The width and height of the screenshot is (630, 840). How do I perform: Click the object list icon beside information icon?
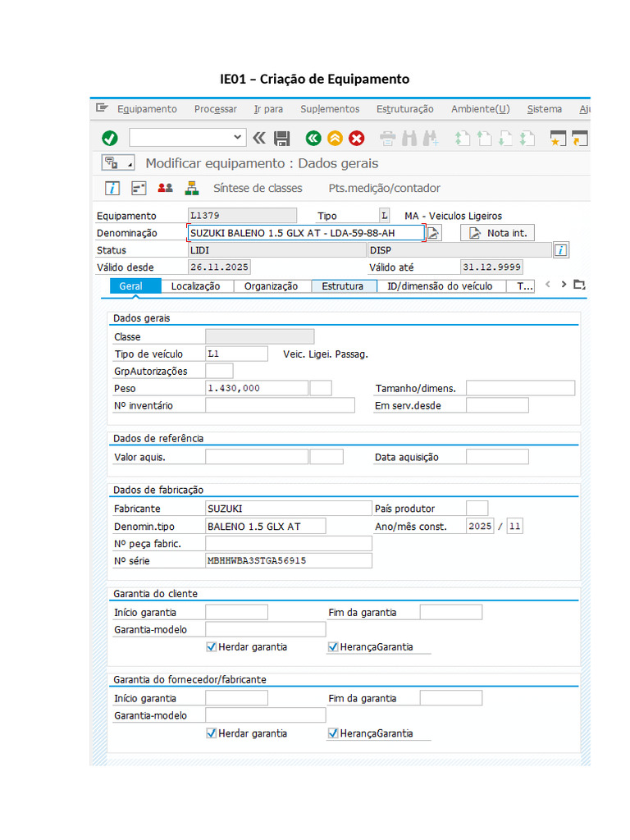click(139, 188)
